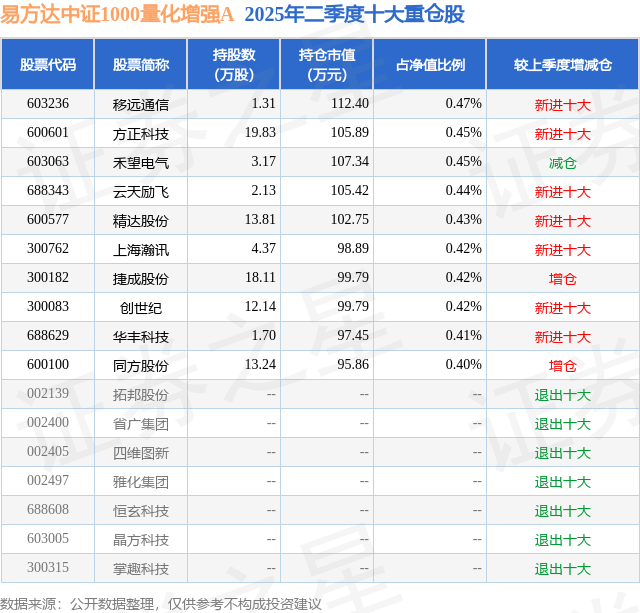Click the 数据来源 footer note
Image resolution: width=640 pixels, height=613 pixels.
[x=160, y=604]
